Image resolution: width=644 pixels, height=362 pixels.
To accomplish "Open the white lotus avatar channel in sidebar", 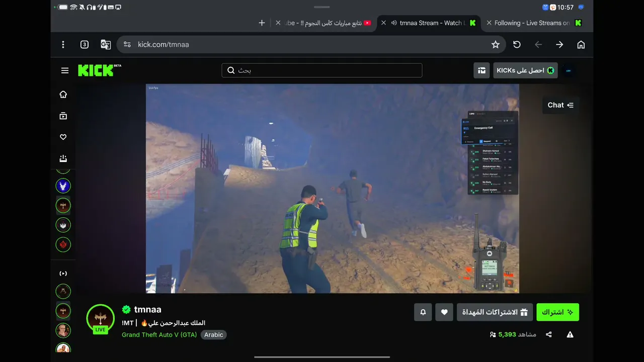I will [63, 225].
